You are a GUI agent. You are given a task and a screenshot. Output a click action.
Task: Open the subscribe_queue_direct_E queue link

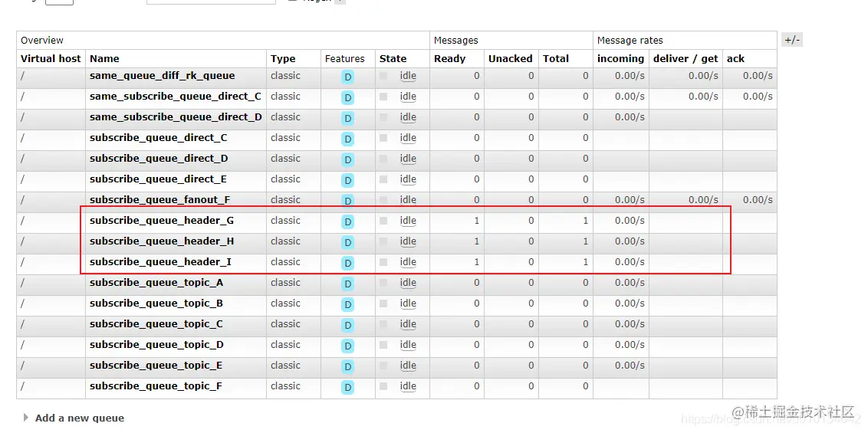[158, 179]
